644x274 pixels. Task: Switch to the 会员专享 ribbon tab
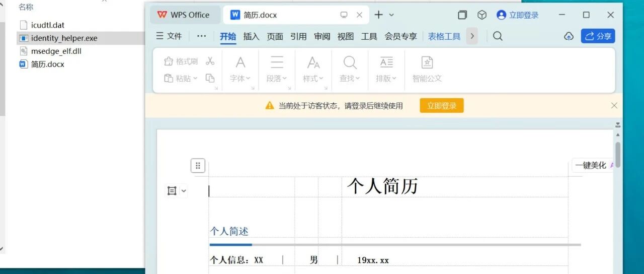(x=401, y=36)
